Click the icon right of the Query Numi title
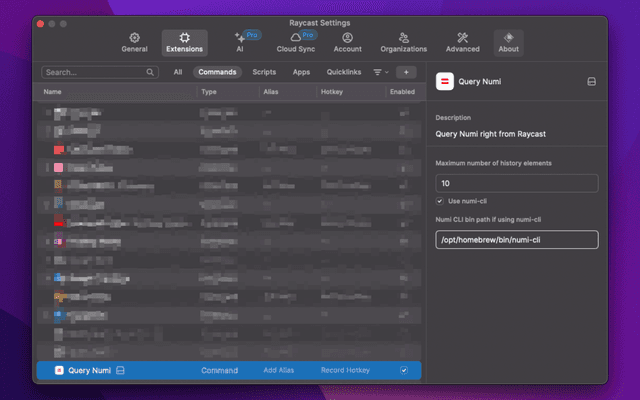640x400 pixels. (x=591, y=82)
